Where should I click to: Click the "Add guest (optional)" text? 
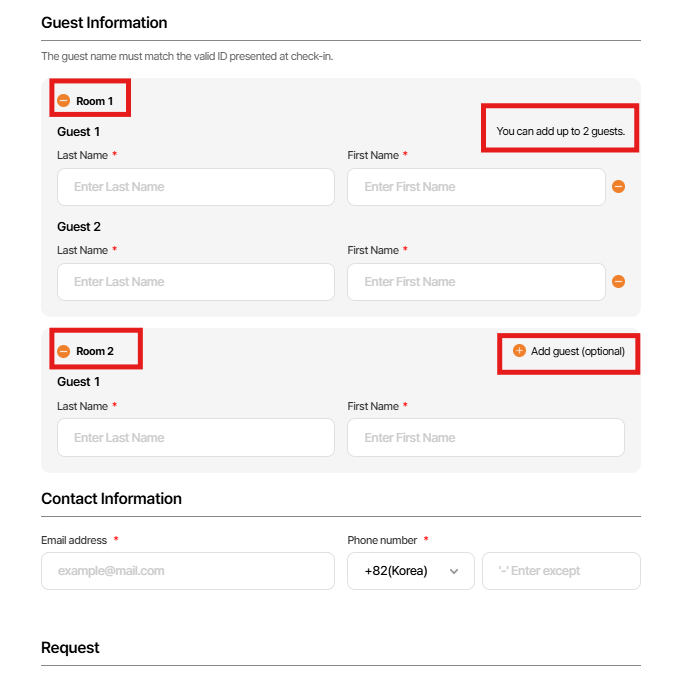(577, 351)
